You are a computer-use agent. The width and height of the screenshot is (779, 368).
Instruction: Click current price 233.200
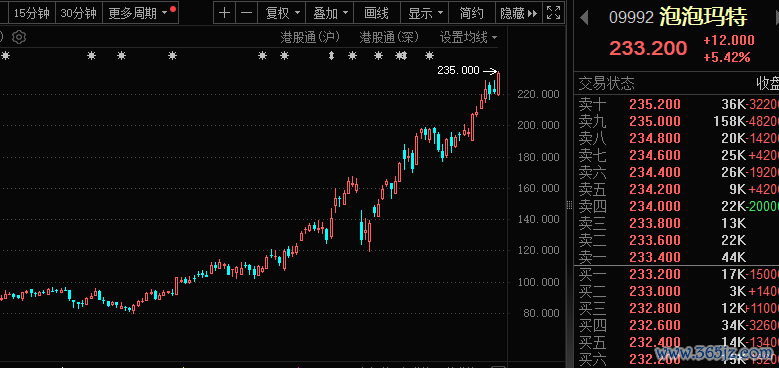(648, 48)
